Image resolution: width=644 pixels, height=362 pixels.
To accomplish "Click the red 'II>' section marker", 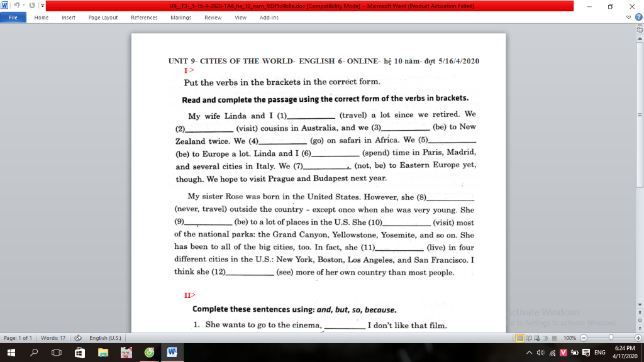I will click(x=190, y=295).
